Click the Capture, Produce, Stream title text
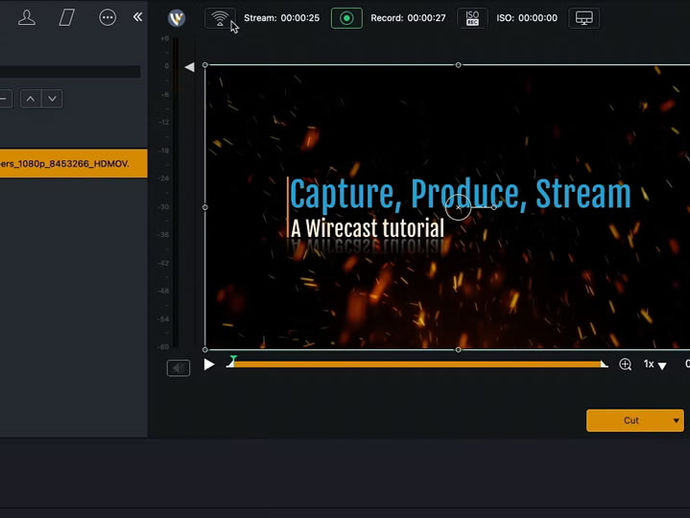This screenshot has width=690, height=518. point(460,194)
